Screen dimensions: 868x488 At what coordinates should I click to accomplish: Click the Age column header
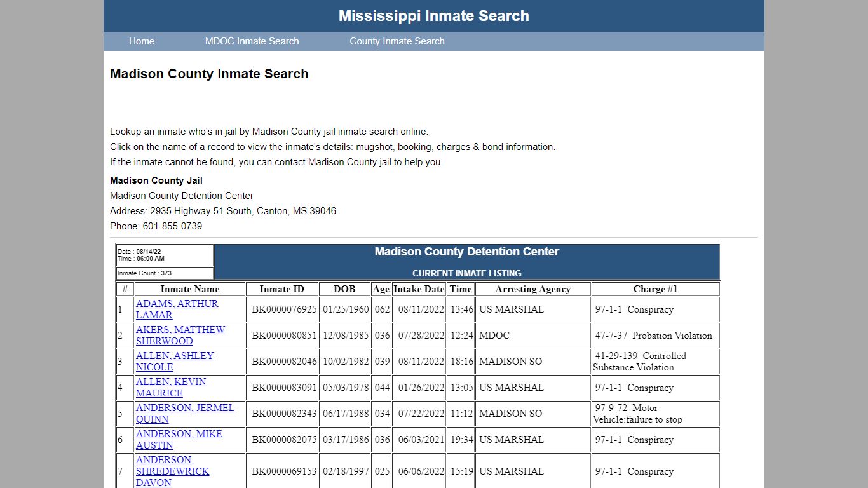click(x=381, y=289)
